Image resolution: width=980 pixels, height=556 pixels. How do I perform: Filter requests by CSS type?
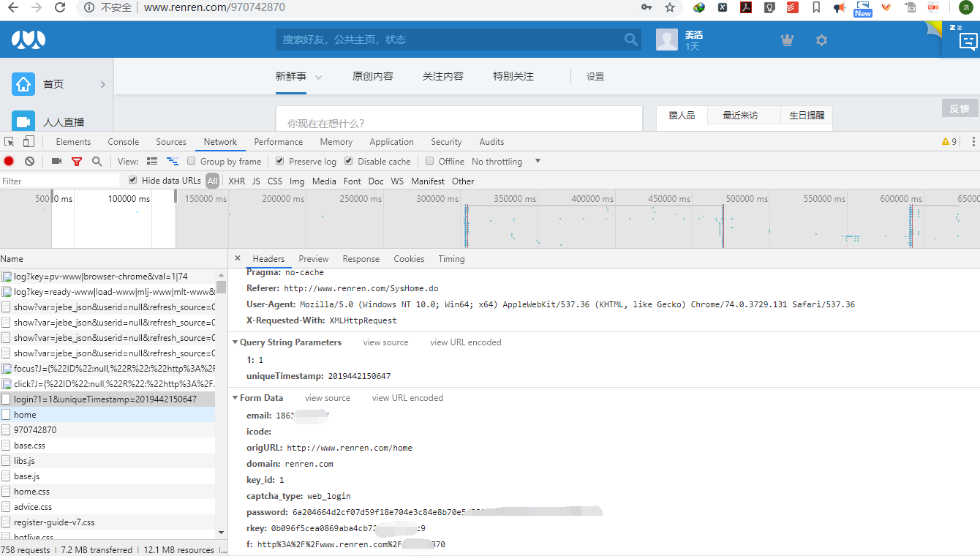275,181
